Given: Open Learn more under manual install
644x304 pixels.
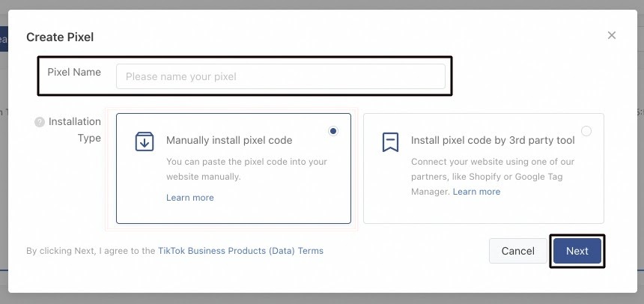Looking at the screenshot, I should click(190, 198).
